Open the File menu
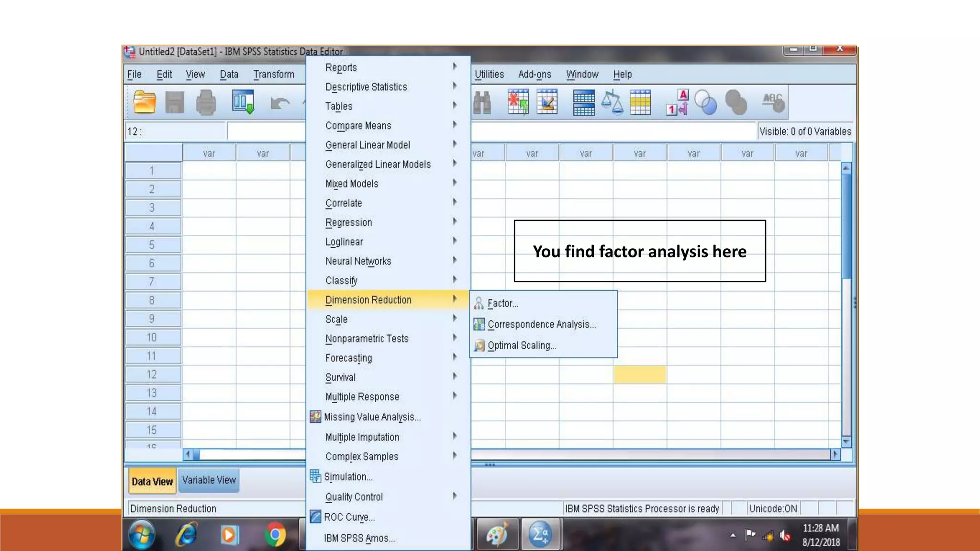 pyautogui.click(x=134, y=74)
